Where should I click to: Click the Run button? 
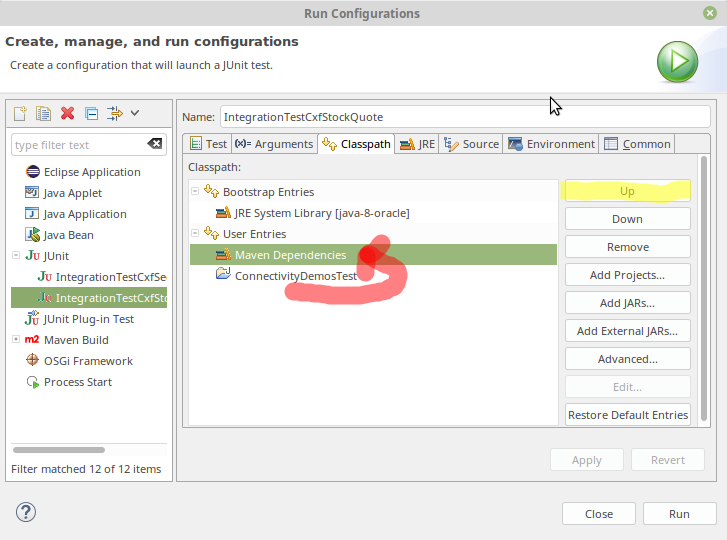pos(679,514)
